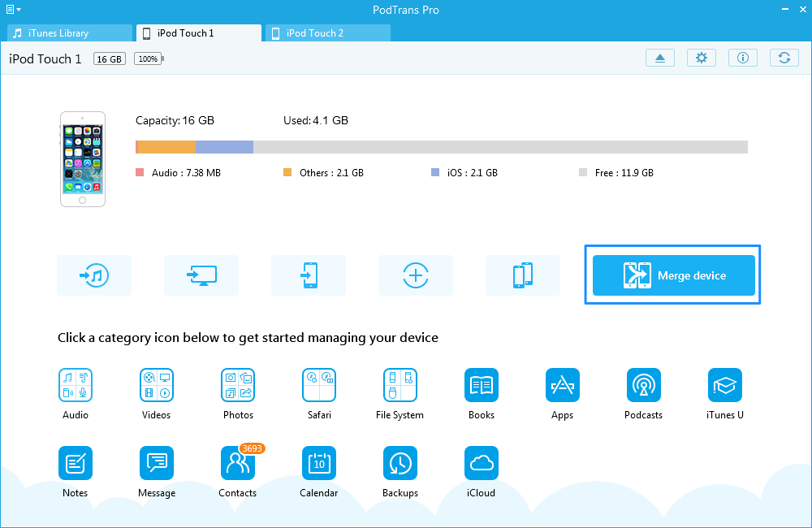This screenshot has height=528, width=812.
Task: Click the transfer to iTunes button
Action: (94, 275)
